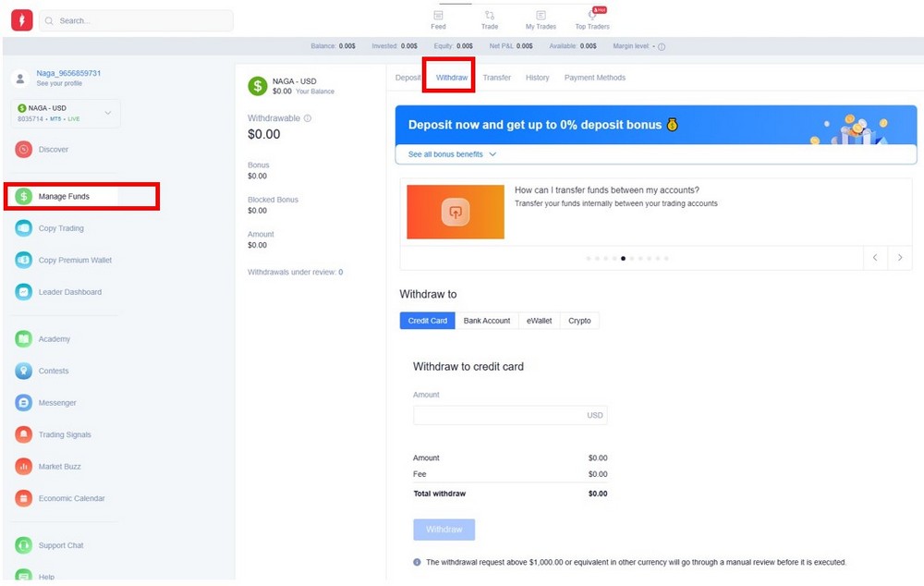This screenshot has width=924, height=586.
Task: Click the Copy Trading sidebar icon
Action: (24, 228)
